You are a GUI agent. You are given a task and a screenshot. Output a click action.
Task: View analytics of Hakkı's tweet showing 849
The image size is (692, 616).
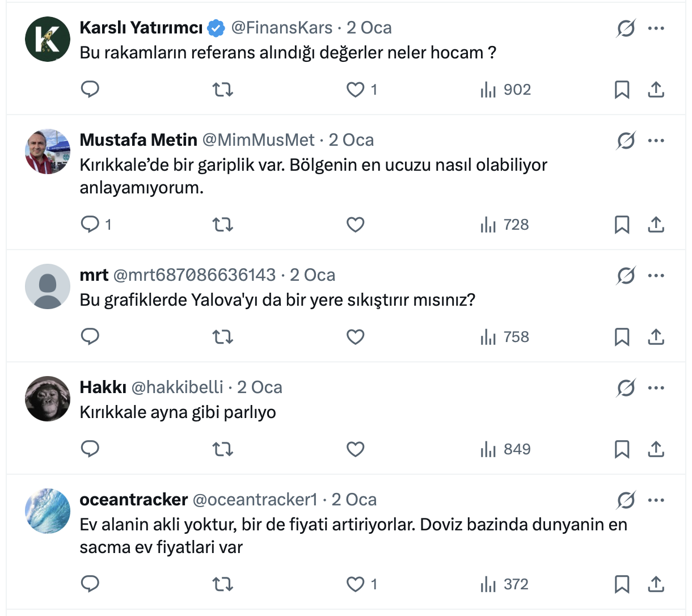tap(505, 449)
